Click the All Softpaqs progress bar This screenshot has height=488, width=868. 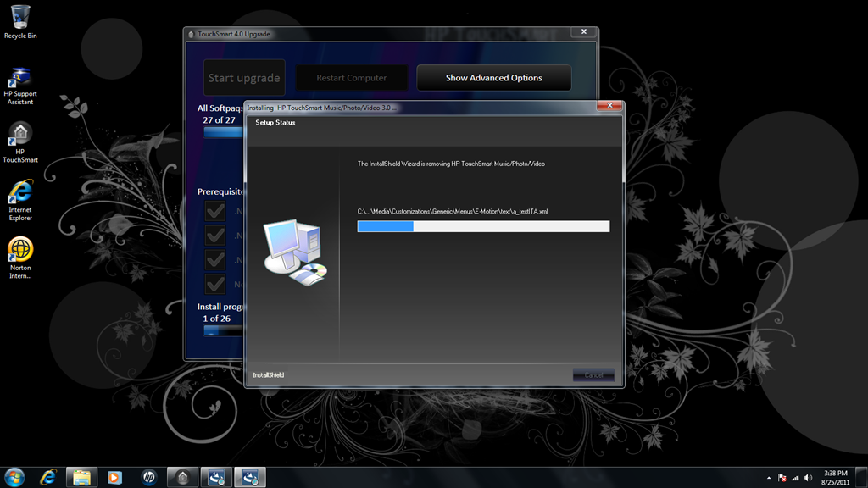click(224, 131)
